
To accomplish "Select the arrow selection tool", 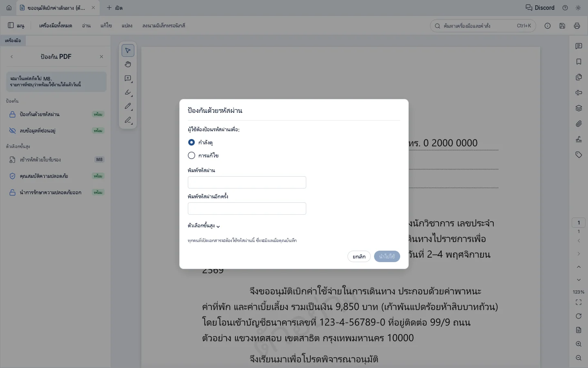I will coord(128,50).
